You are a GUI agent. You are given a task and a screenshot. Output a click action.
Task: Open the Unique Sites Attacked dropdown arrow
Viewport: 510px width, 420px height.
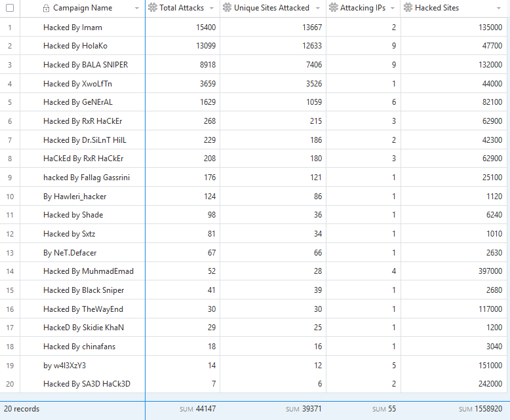(x=317, y=9)
